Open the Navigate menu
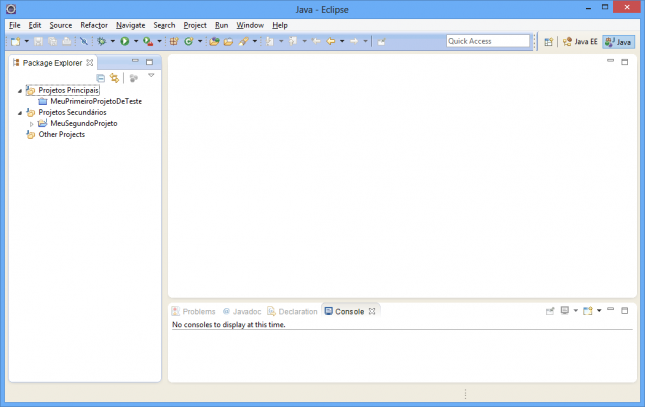Viewport: 645px width, 407px height. click(x=130, y=25)
